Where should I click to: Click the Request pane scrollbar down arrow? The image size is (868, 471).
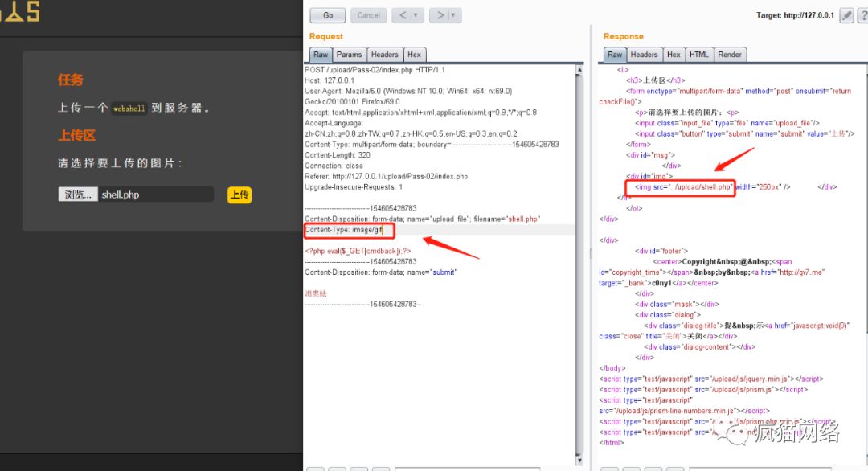pyautogui.click(x=579, y=460)
